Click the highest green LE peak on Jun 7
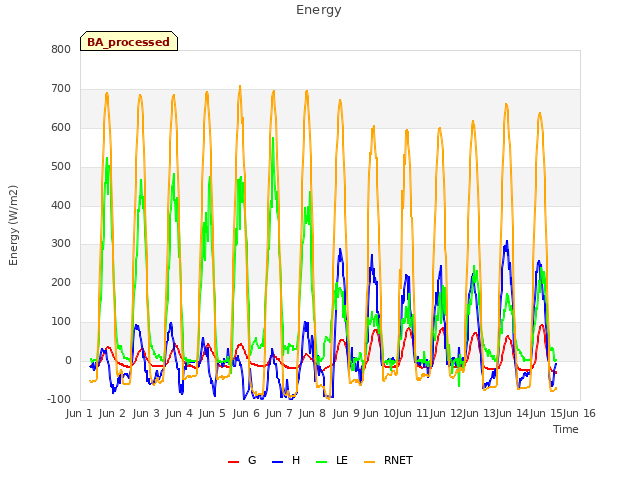Viewport: 640px width, 480px height. (x=273, y=138)
